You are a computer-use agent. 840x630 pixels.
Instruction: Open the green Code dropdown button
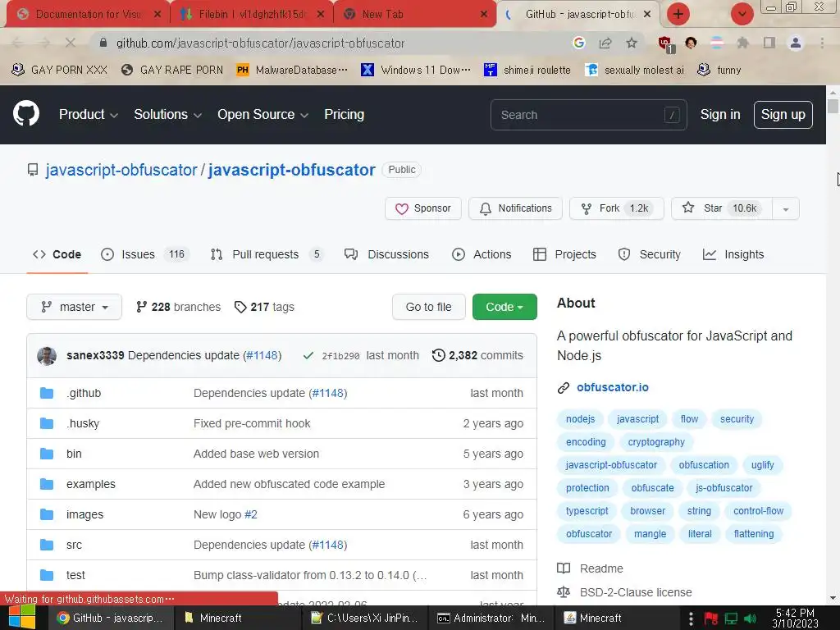coord(504,307)
